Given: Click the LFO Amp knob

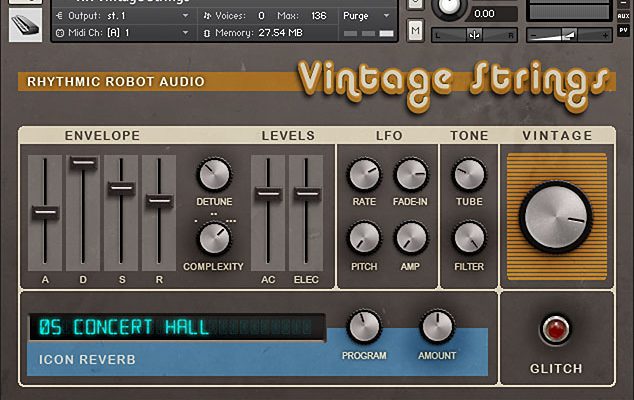Looking at the screenshot, I should pyautogui.click(x=410, y=237).
